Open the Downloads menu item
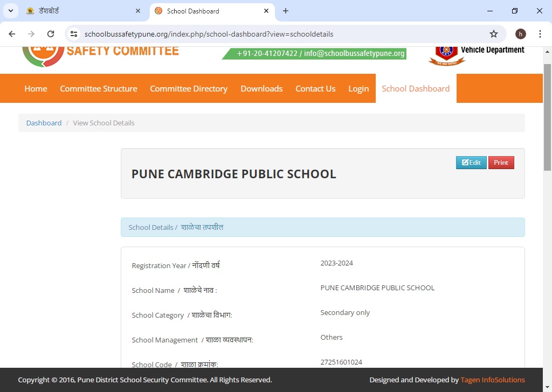This screenshot has height=392, width=552. (x=261, y=89)
